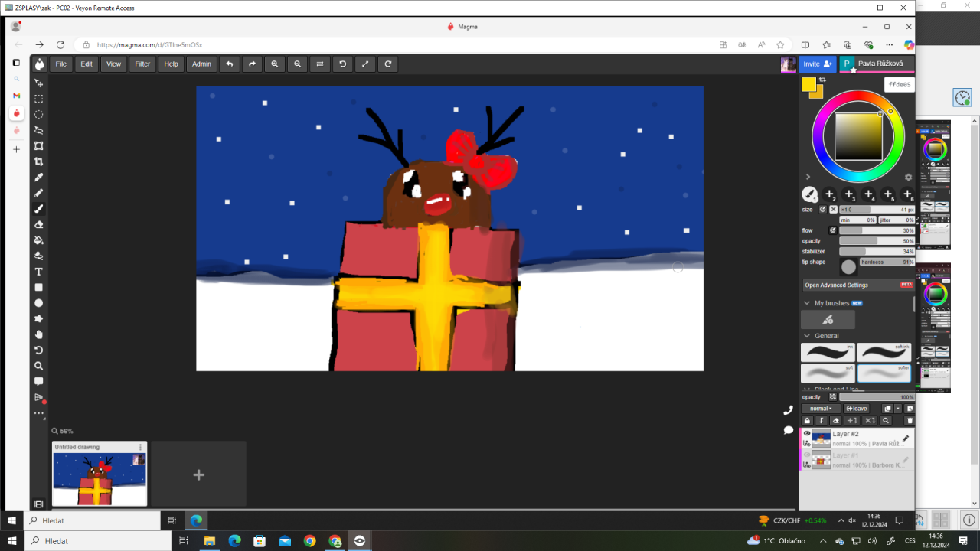Choose the Crop tool
The height and width of the screenshot is (551, 980).
click(x=39, y=161)
